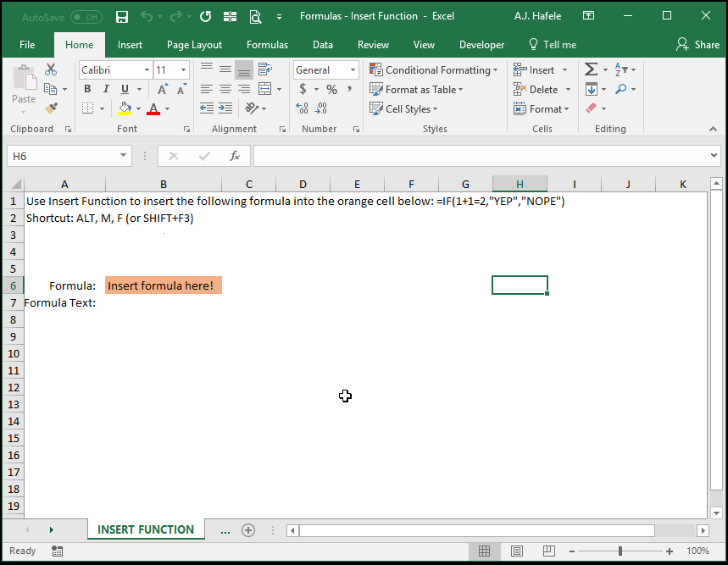Click the macro recording icon in status bar
Viewport: 728px width, 565px height.
[x=57, y=551]
